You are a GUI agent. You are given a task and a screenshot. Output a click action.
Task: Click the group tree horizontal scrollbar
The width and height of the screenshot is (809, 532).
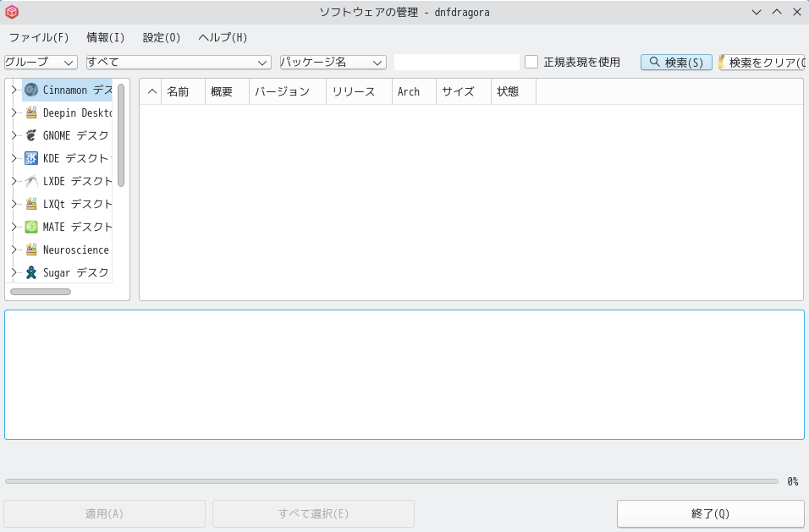(41, 292)
